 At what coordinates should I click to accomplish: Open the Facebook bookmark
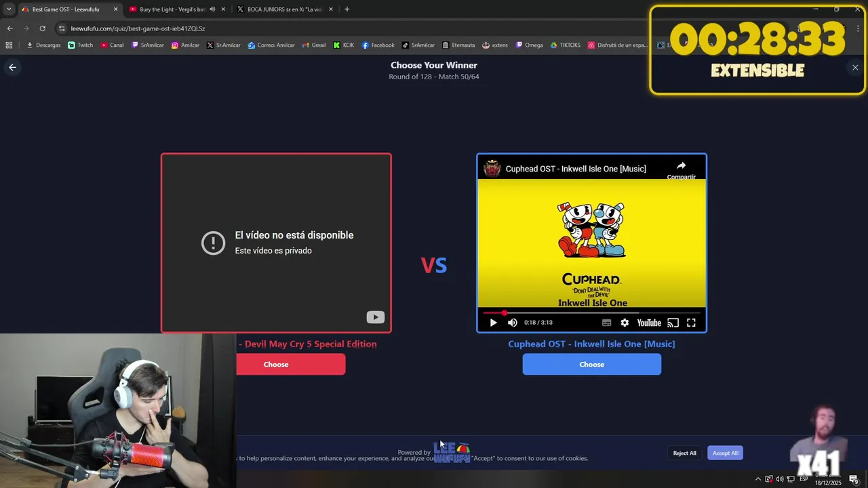378,45
